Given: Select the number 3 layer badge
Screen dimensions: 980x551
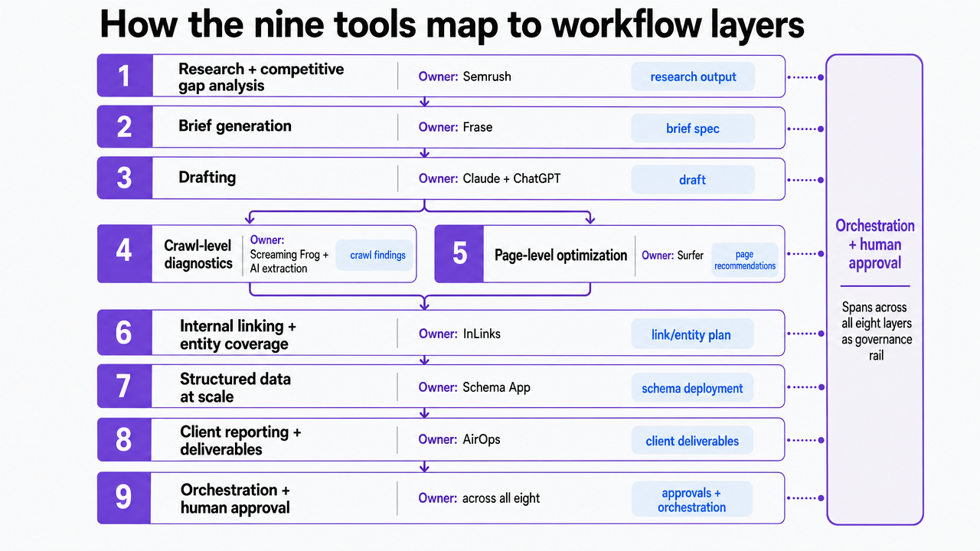Looking at the screenshot, I should tap(124, 178).
